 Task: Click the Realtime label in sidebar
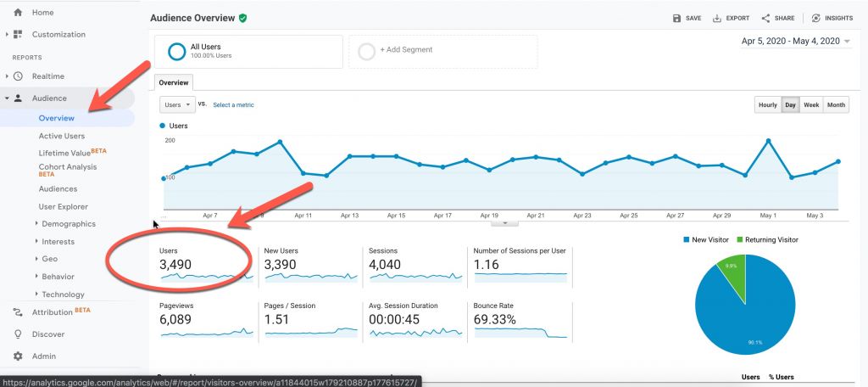[x=48, y=76]
